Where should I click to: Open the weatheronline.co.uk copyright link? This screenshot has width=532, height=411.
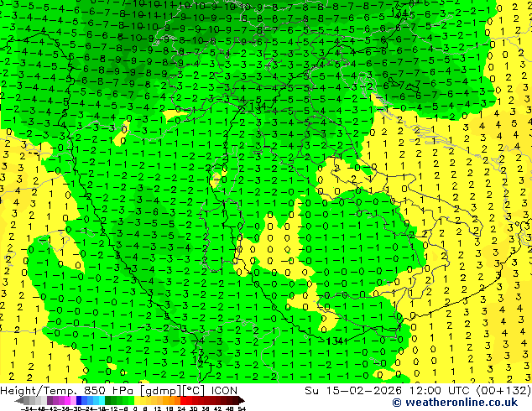[x=455, y=403]
